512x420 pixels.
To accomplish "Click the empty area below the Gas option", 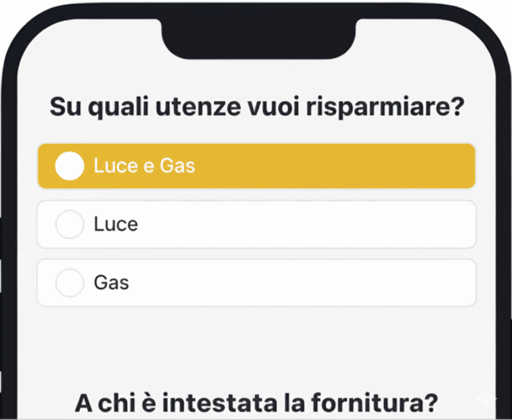I will pos(256,345).
